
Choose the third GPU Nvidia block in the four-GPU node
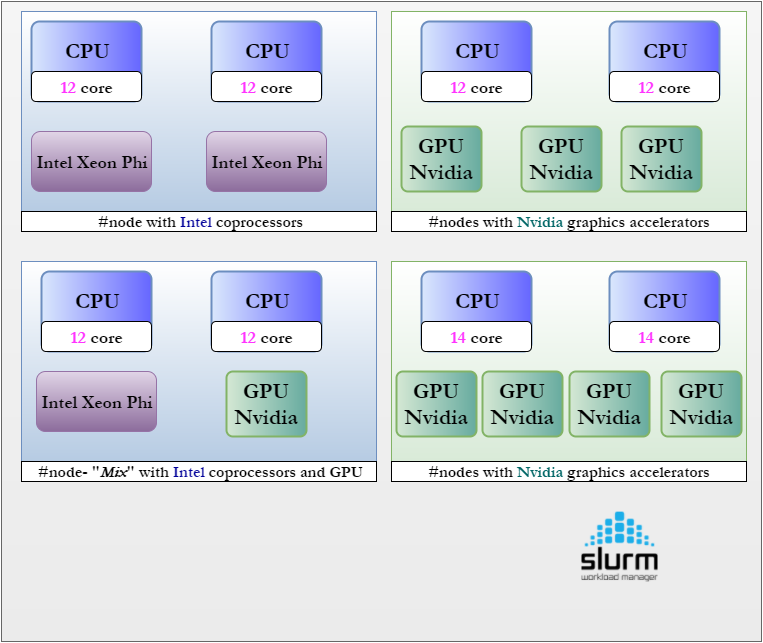click(x=609, y=404)
